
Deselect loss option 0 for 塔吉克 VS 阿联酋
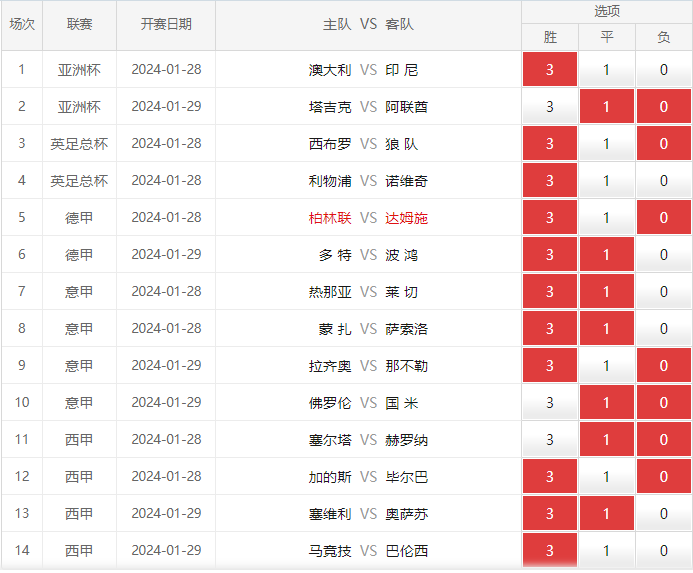[663, 107]
